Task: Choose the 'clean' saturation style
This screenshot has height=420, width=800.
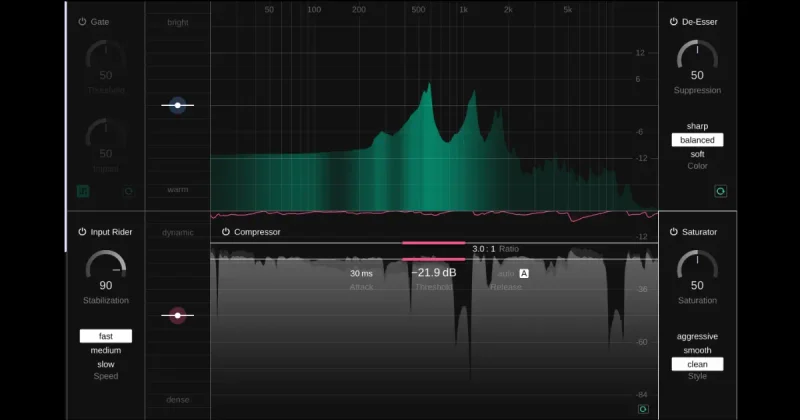Action: click(x=697, y=364)
